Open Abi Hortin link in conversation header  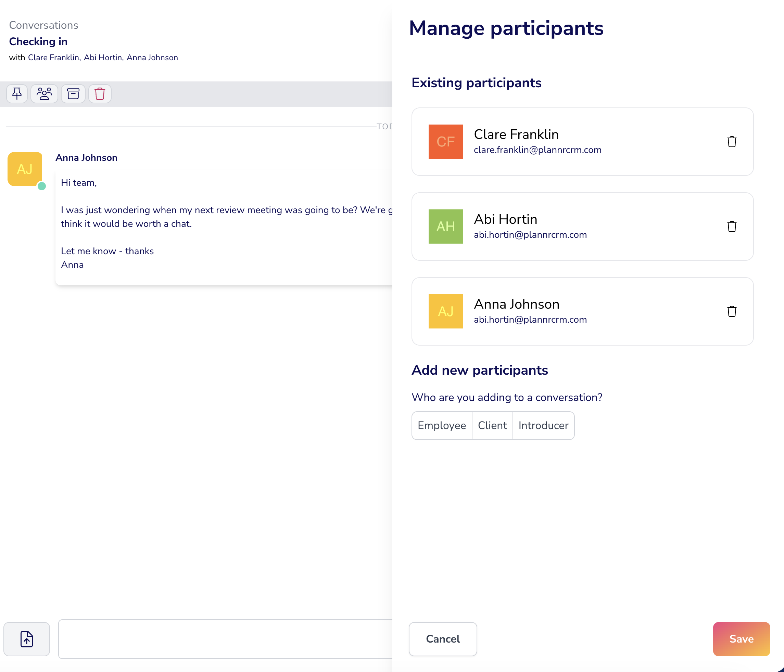tap(103, 57)
